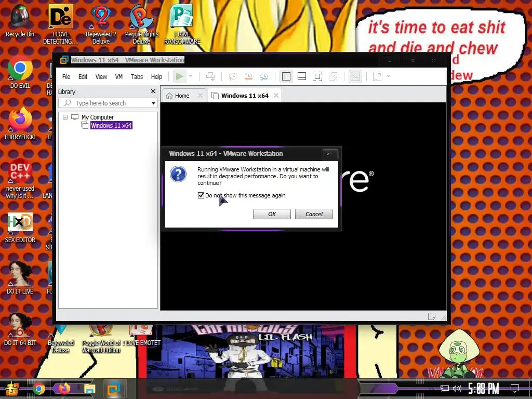The height and width of the screenshot is (399, 532).
Task: Open Chrome from the taskbar
Action: pos(38,389)
